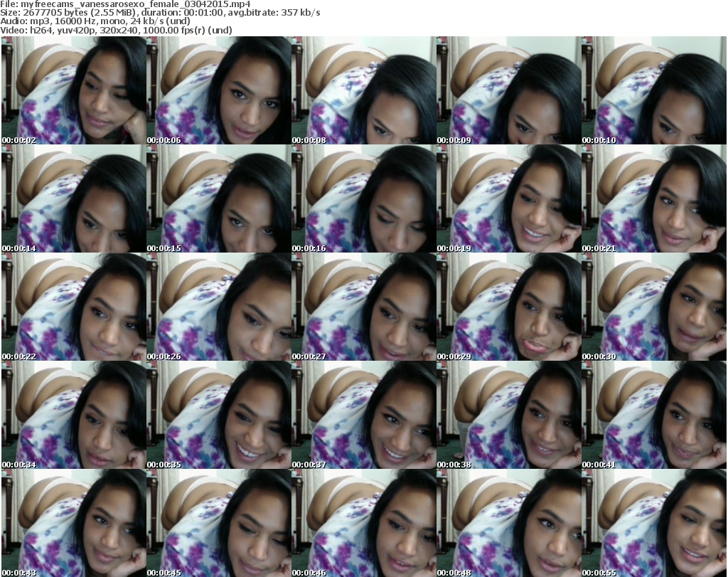Choose the frame at 00:00:29
This screenshot has height=577, width=728.
pos(508,307)
